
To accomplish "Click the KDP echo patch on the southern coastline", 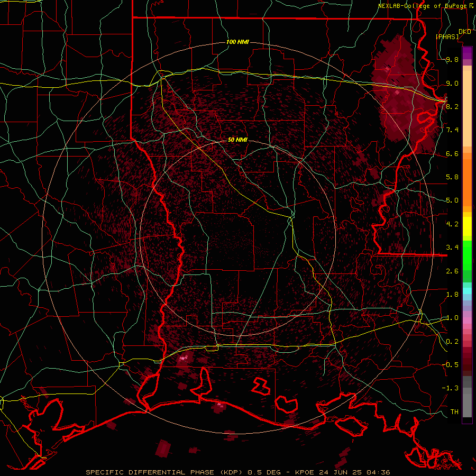I will (219, 407).
